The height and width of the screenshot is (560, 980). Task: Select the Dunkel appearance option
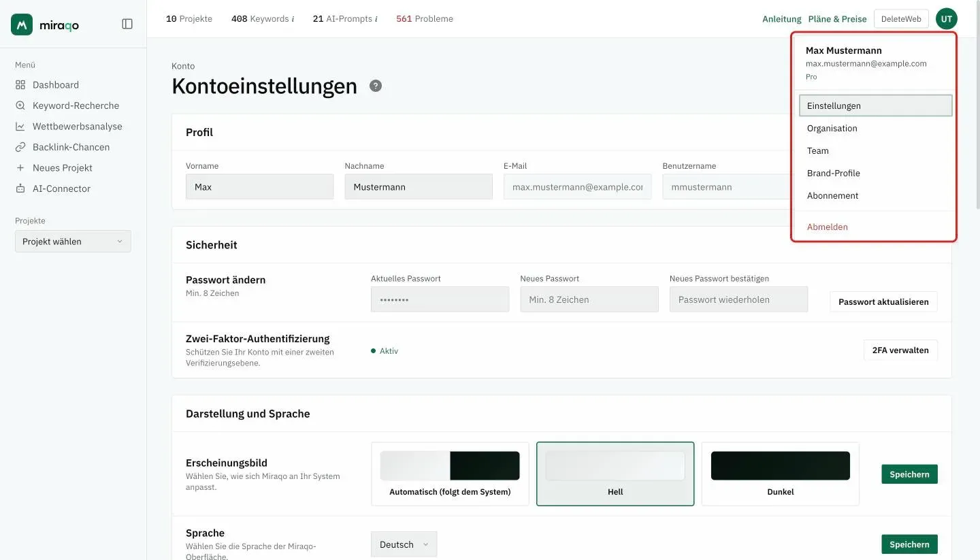click(x=781, y=474)
